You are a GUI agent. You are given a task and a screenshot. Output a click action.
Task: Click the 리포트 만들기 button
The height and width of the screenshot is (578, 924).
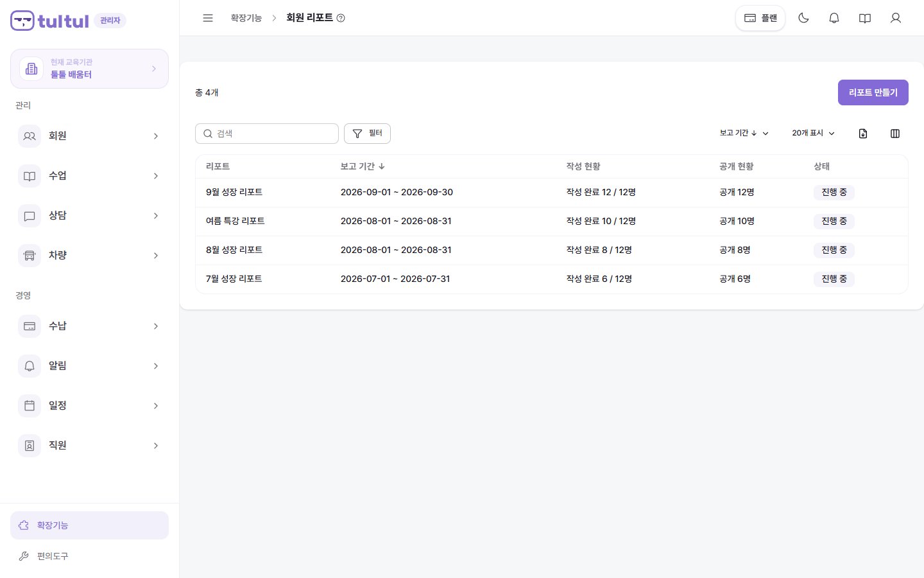pos(873,92)
